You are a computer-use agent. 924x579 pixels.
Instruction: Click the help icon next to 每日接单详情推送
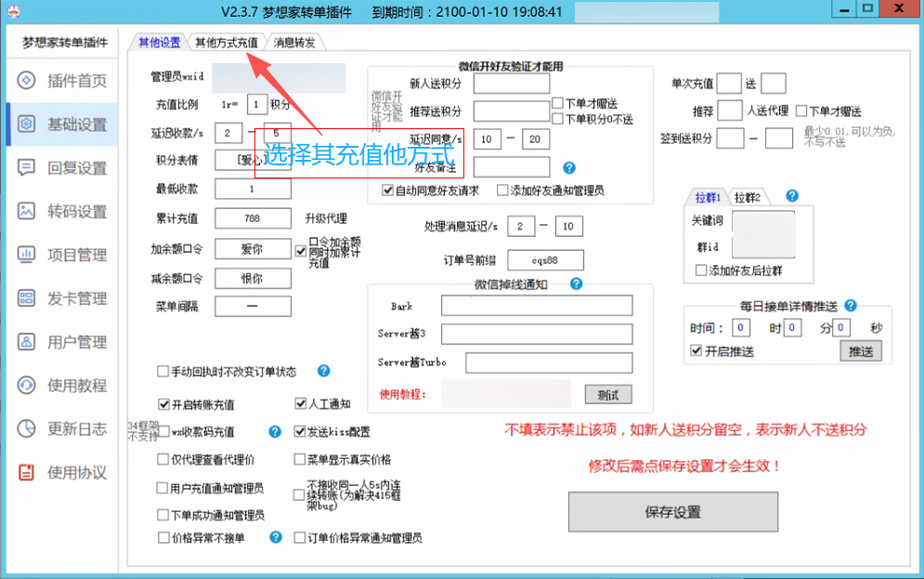click(851, 306)
